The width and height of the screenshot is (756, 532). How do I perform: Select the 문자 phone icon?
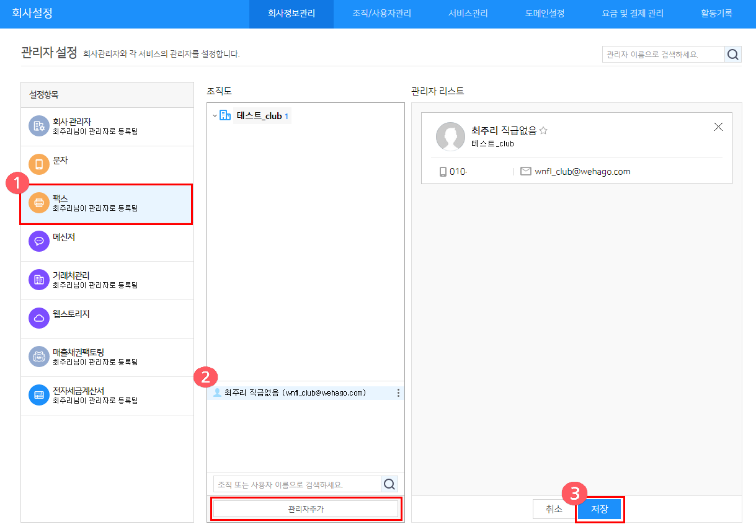tap(39, 164)
